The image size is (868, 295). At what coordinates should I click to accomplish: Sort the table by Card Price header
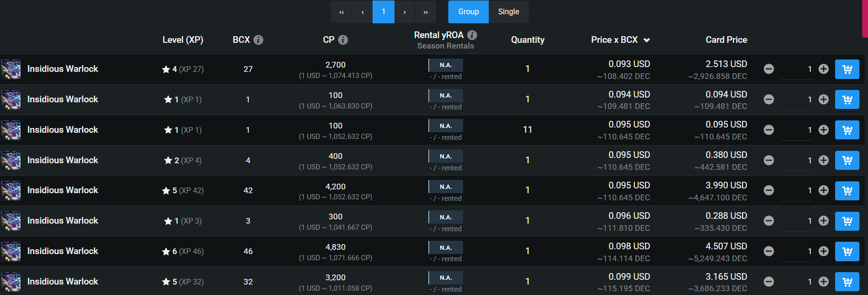tap(726, 40)
